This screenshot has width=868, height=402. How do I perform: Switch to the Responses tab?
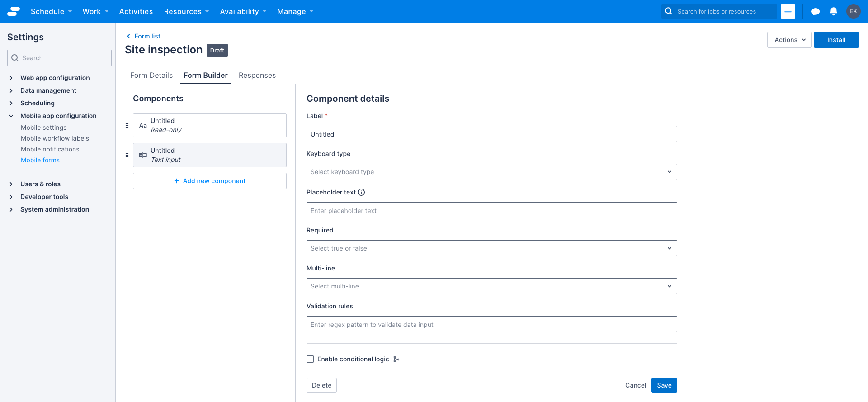pos(257,75)
